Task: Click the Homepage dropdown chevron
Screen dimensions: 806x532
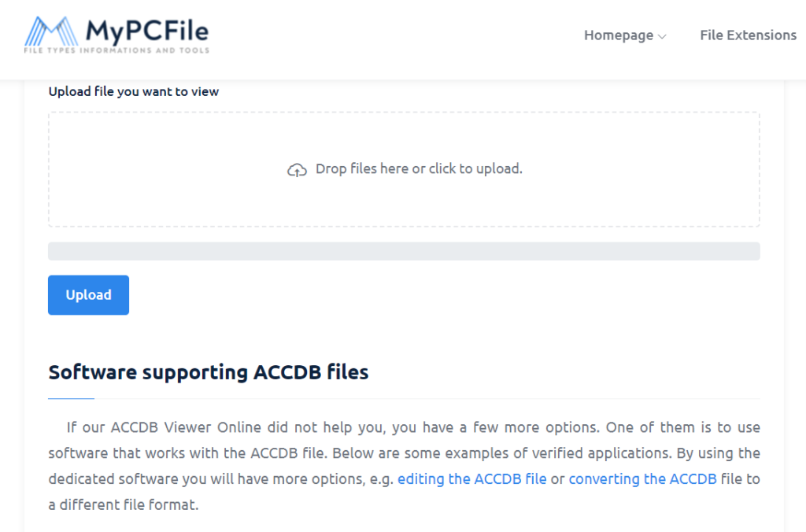Action: click(661, 36)
